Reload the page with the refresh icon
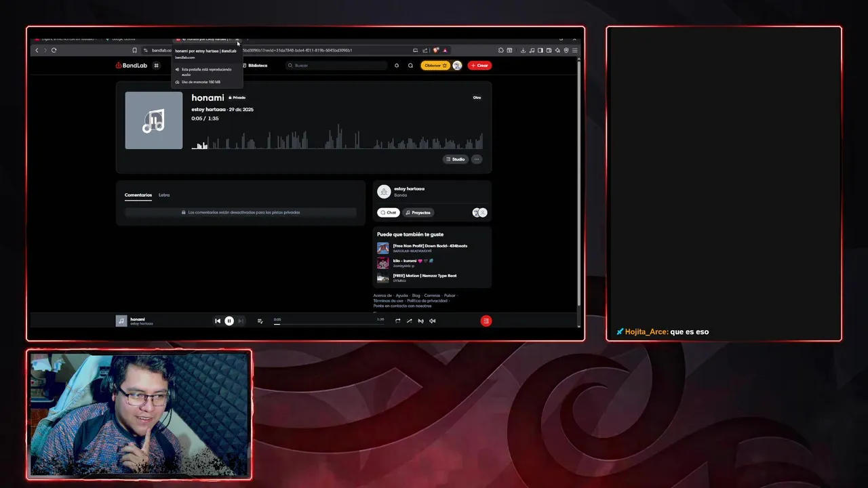This screenshot has width=868, height=488. pyautogui.click(x=54, y=50)
